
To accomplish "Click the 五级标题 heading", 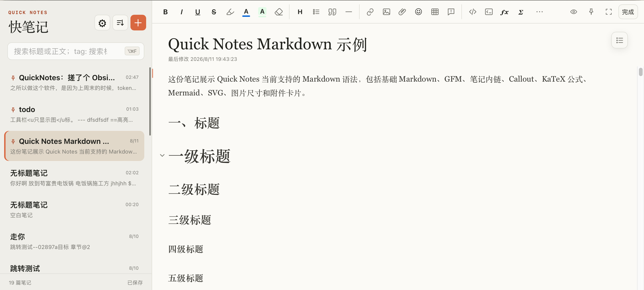I will pyautogui.click(x=186, y=278).
